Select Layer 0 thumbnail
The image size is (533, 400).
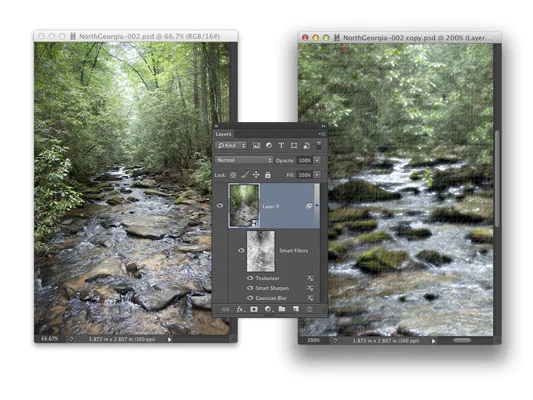coord(244,206)
